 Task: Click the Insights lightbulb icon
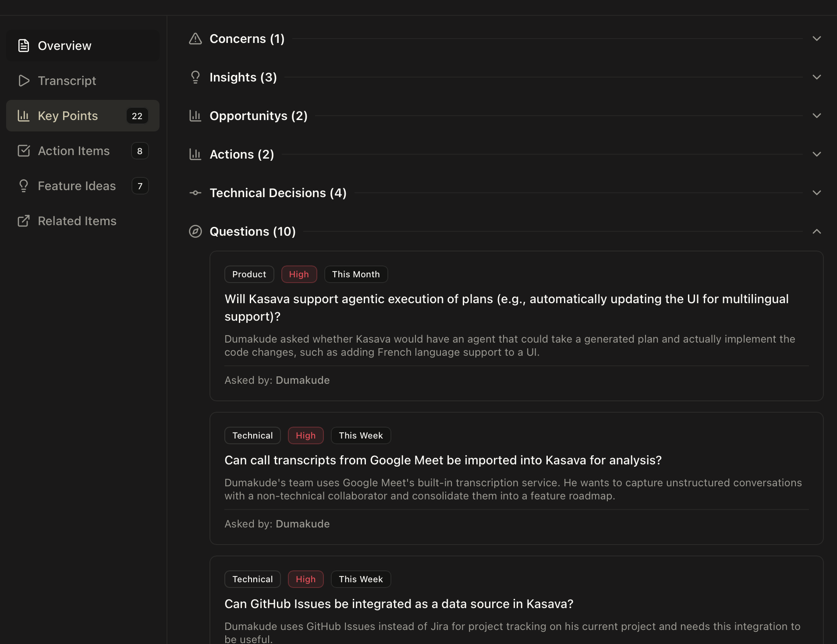[x=195, y=77]
